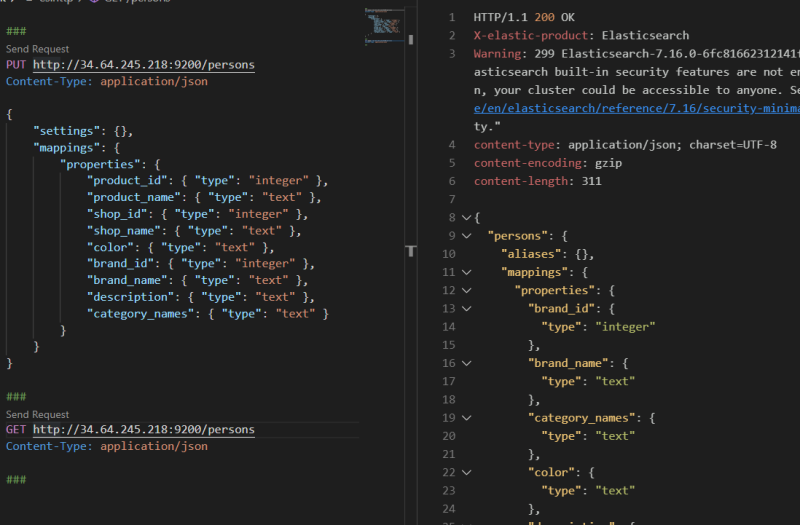Click Send Request above the PUT request
The width and height of the screenshot is (800, 525).
(37, 48)
